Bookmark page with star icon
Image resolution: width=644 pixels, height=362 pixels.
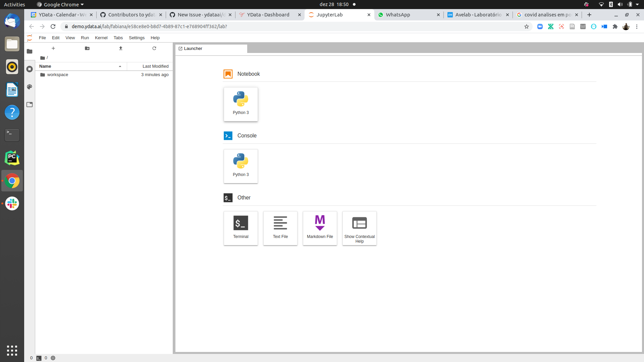click(526, 26)
